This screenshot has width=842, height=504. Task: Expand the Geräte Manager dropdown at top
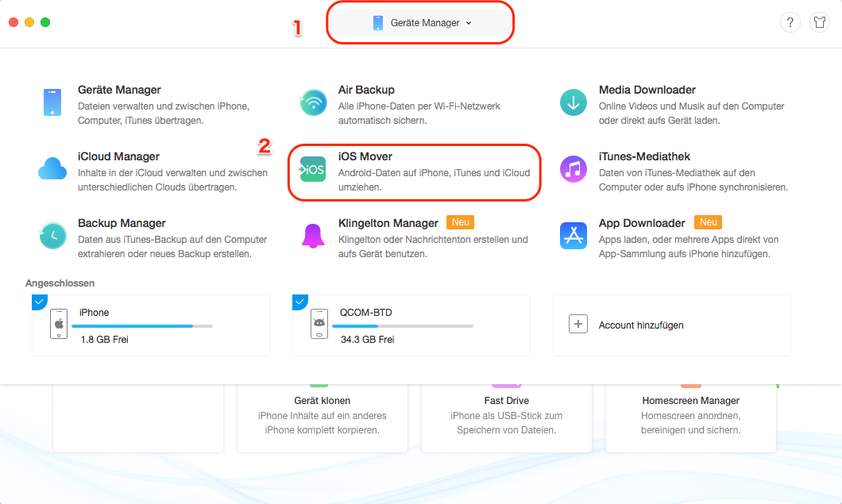click(x=421, y=23)
